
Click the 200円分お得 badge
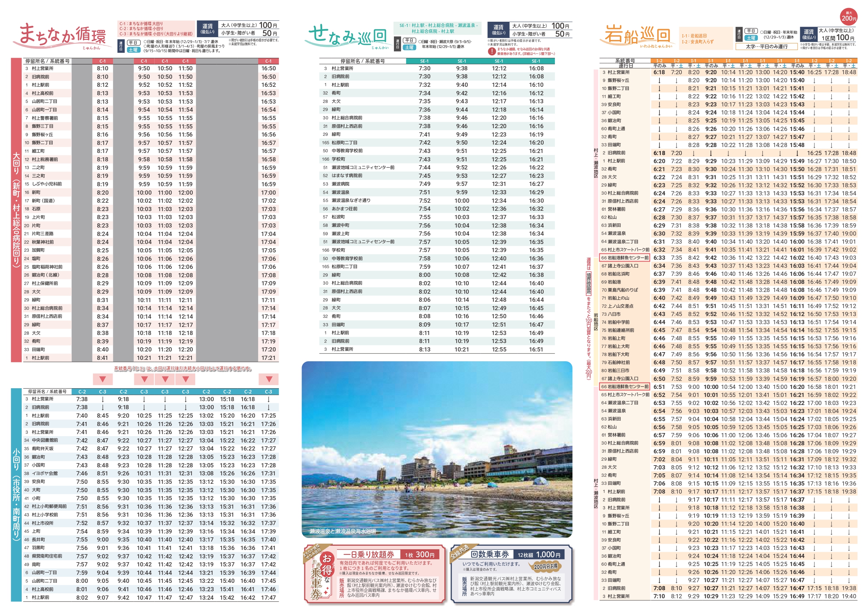point(545,566)
